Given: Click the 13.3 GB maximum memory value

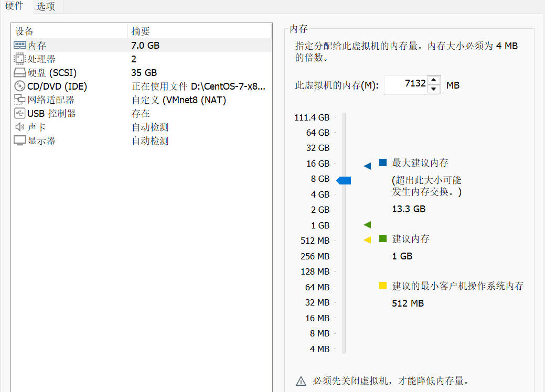Looking at the screenshot, I should pyautogui.click(x=409, y=209).
